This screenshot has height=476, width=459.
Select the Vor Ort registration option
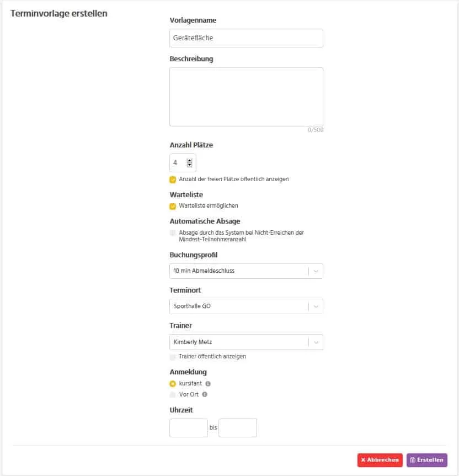coord(173,394)
